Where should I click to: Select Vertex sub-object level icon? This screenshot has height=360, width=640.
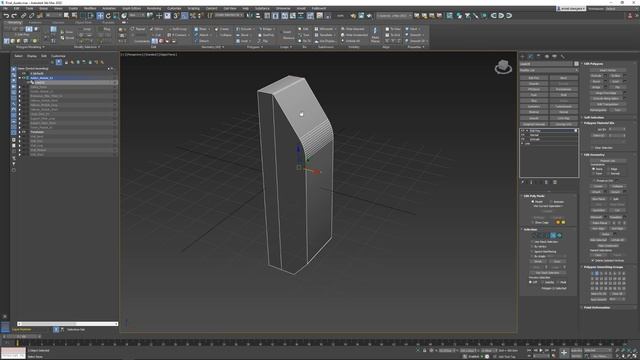[535, 236]
